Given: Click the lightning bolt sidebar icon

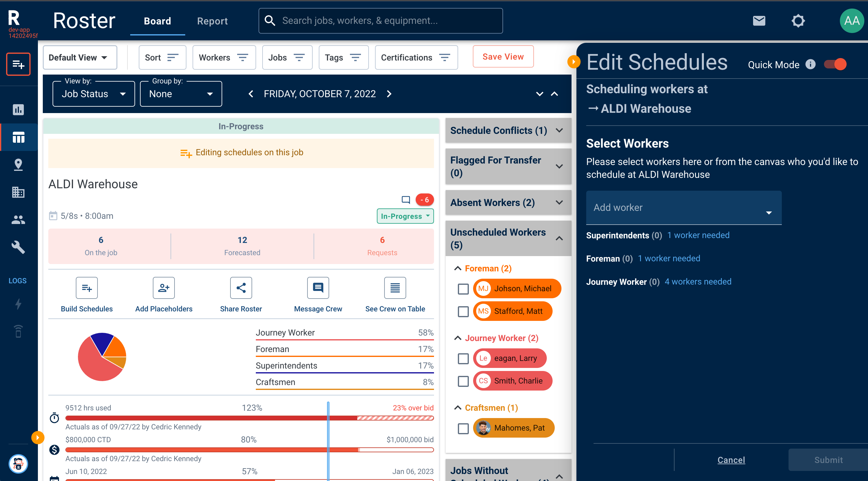Looking at the screenshot, I should point(18,304).
